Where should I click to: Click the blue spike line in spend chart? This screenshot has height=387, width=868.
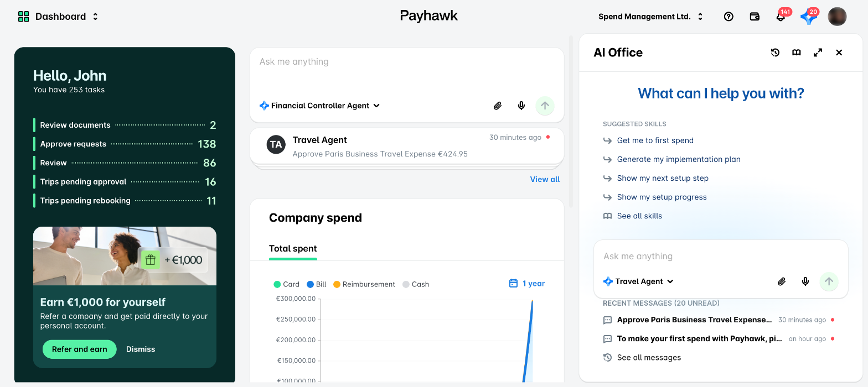[528, 341]
